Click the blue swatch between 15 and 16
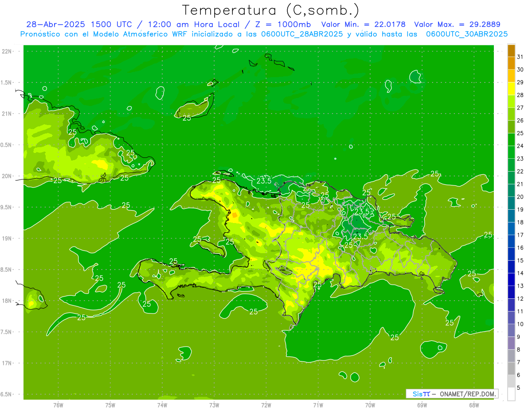 (511, 254)
